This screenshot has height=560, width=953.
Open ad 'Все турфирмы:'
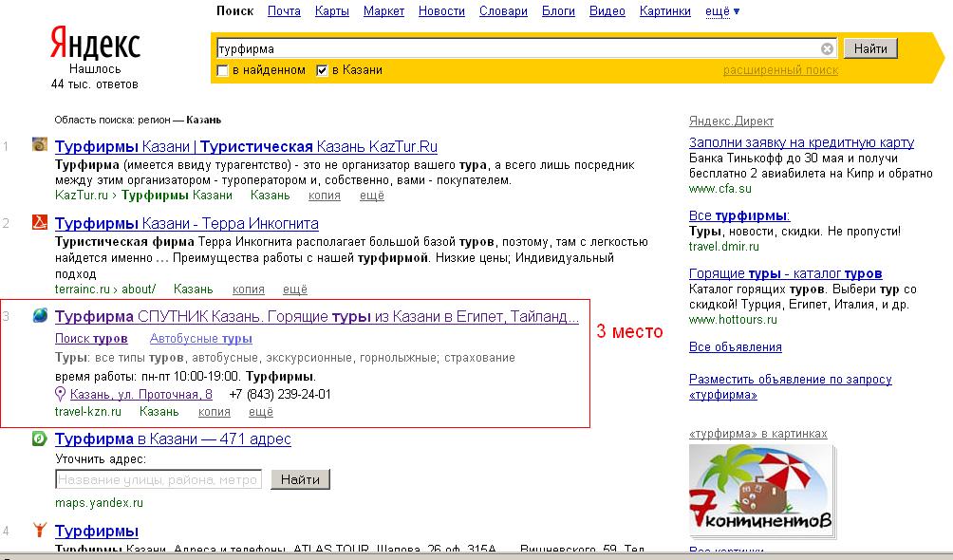tap(739, 215)
